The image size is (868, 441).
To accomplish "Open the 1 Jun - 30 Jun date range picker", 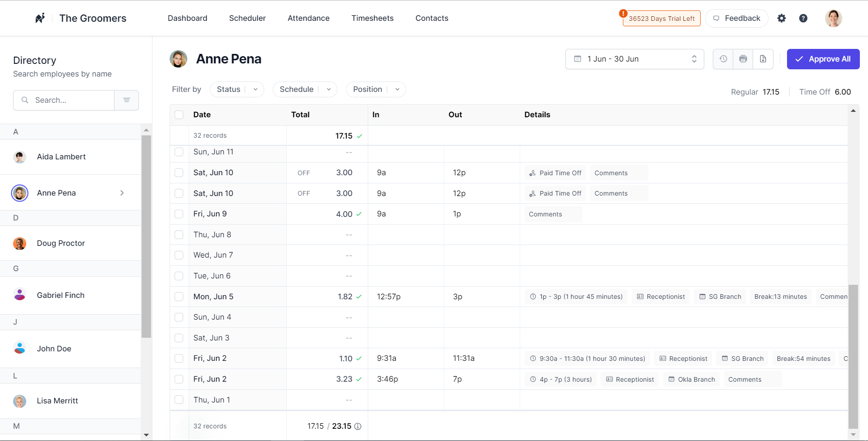I will pyautogui.click(x=634, y=59).
